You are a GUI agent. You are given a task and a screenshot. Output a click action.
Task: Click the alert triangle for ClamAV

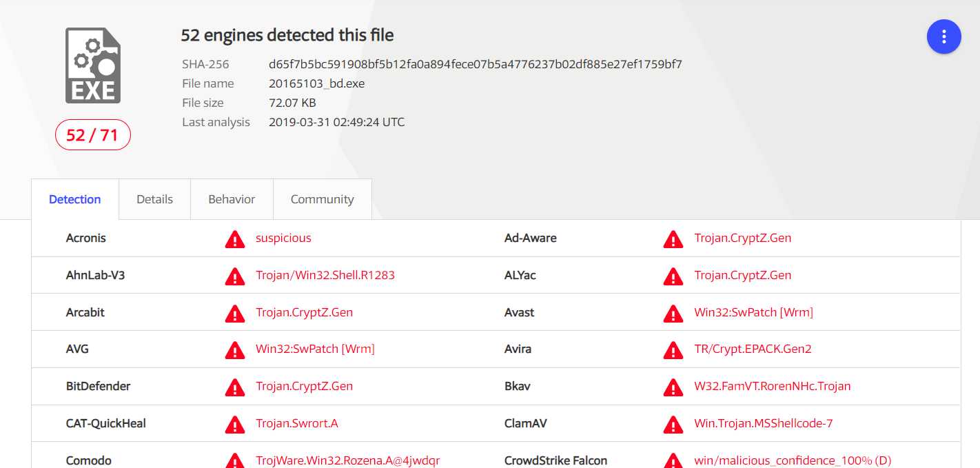(x=673, y=425)
